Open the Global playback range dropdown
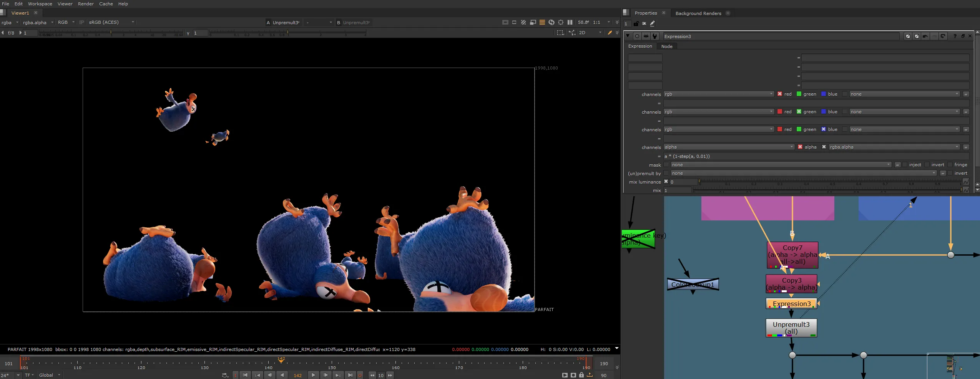 [x=50, y=375]
